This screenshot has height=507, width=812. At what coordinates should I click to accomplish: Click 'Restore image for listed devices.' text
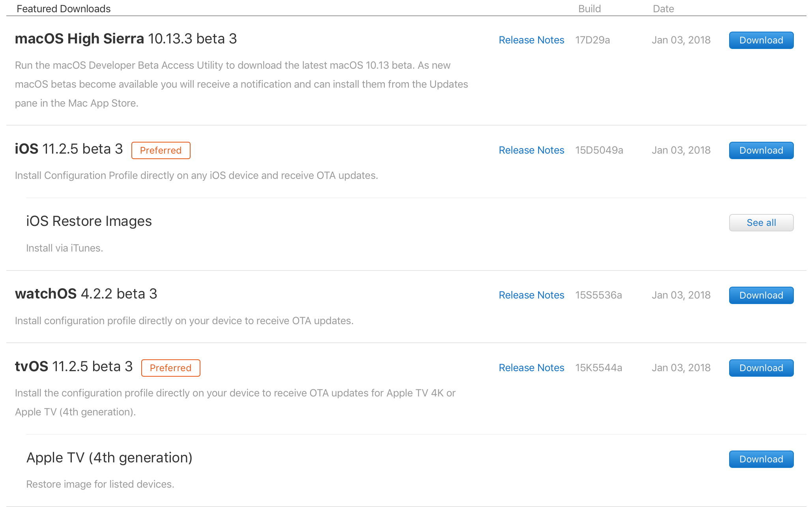(100, 484)
